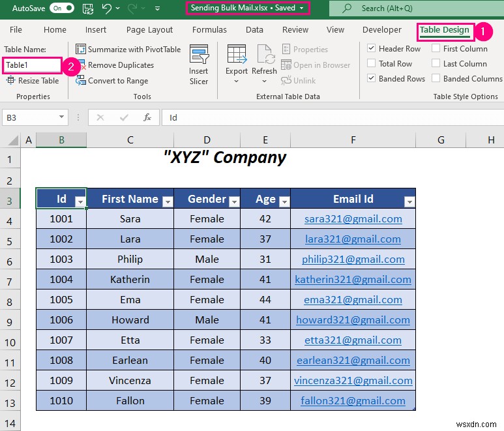504x431 pixels.
Task: Open philip321@gmail.com email link
Action: click(x=353, y=260)
